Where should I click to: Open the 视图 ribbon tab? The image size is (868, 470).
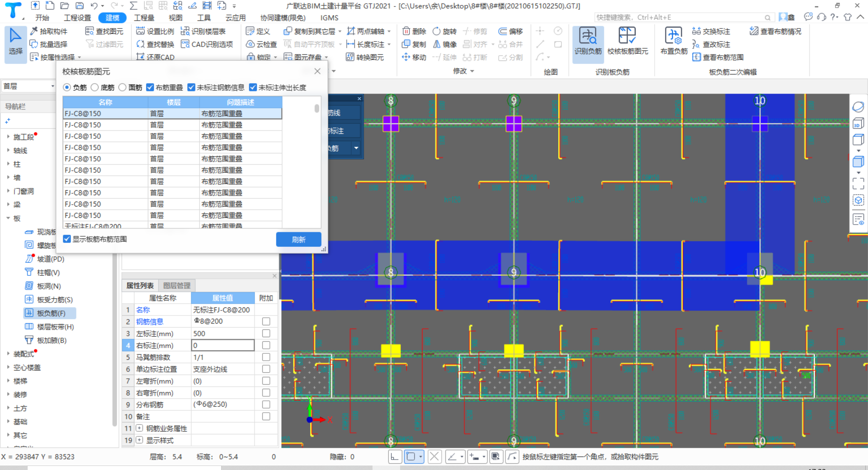click(175, 18)
